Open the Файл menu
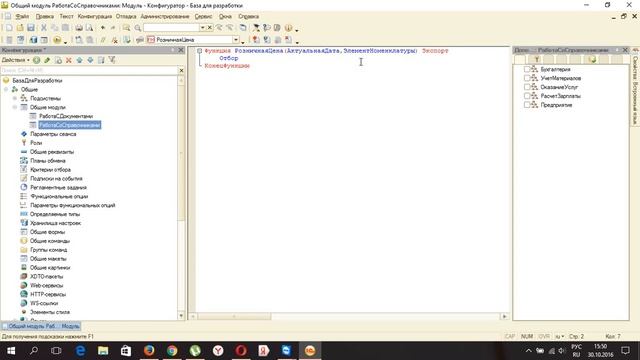The width and height of the screenshot is (640, 360). 22,16
